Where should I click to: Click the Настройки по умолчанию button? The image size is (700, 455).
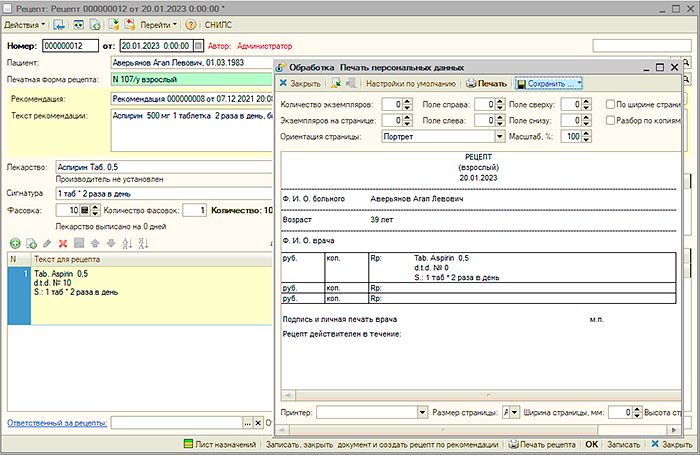pos(411,84)
